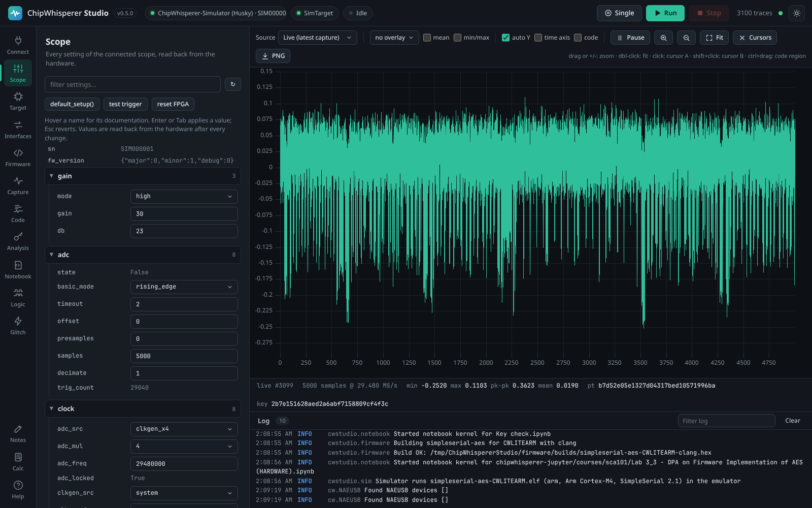Refresh scope settings with reload icon
The image size is (812, 508).
(233, 84)
